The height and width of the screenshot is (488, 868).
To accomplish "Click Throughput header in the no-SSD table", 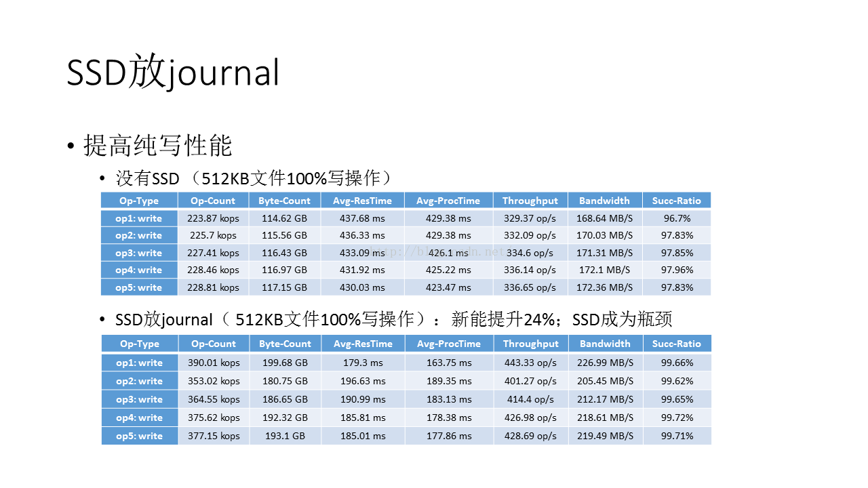I will click(x=530, y=201).
